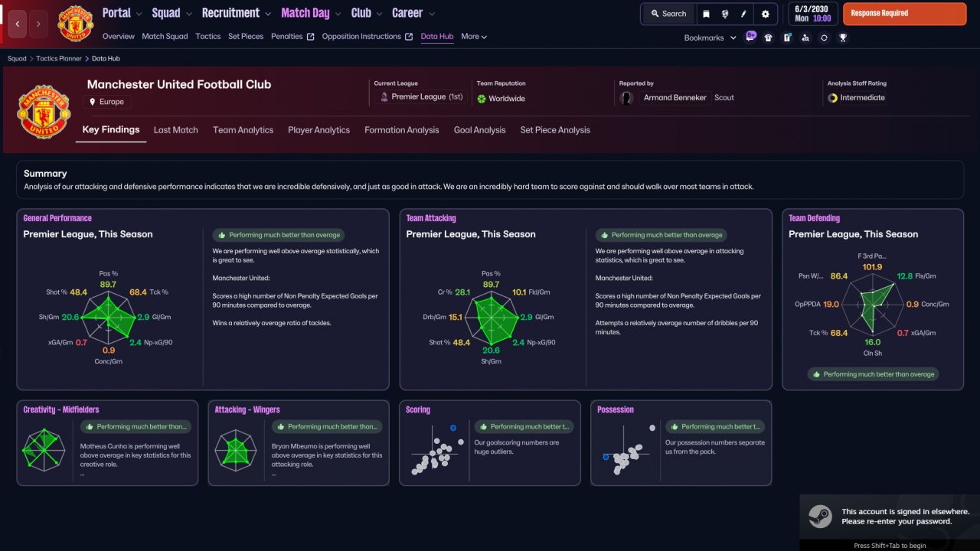Open the Set Pieces sub-menu item
980x551 pixels.
click(x=246, y=37)
